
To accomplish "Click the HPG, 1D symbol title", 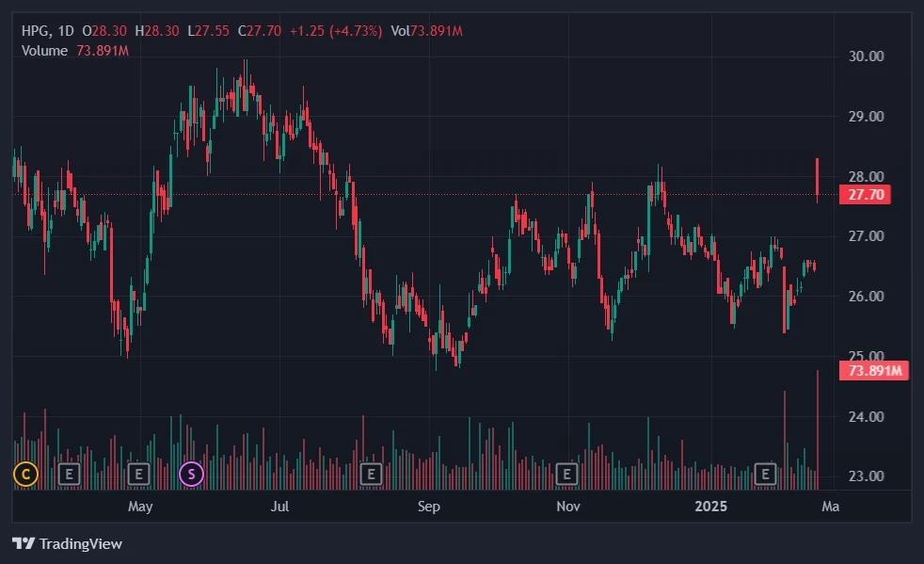I will pyautogui.click(x=48, y=31).
